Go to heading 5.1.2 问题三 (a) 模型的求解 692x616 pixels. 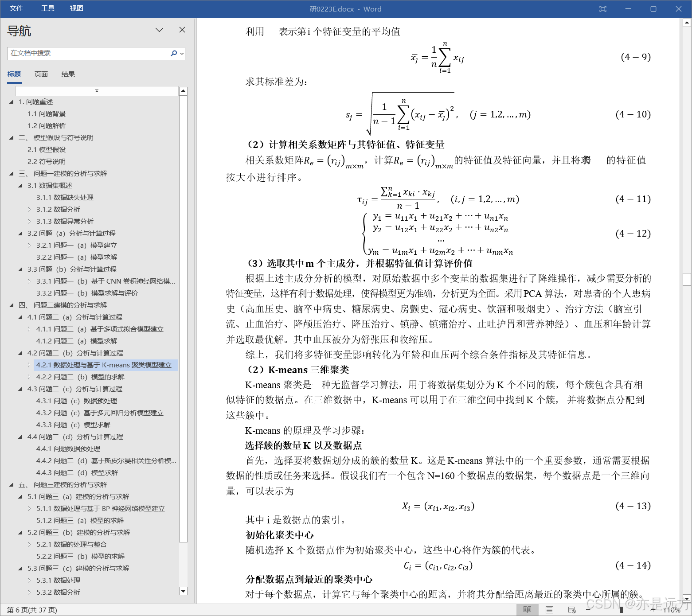[80, 521]
